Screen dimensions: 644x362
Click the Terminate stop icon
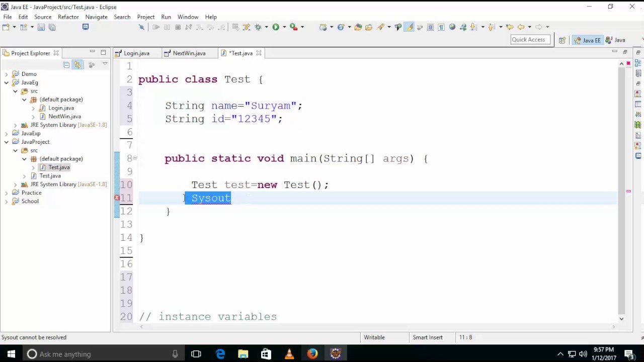click(178, 27)
